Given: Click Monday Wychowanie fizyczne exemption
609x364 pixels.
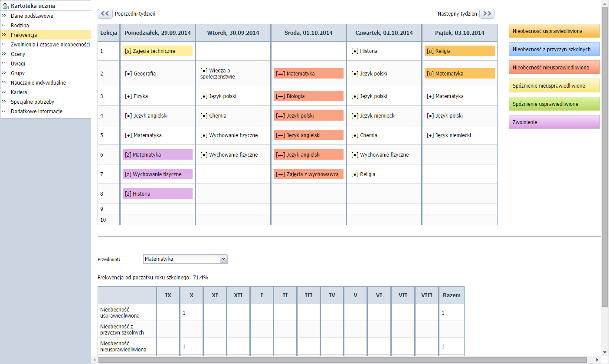Looking at the screenshot, I should coord(157,174).
